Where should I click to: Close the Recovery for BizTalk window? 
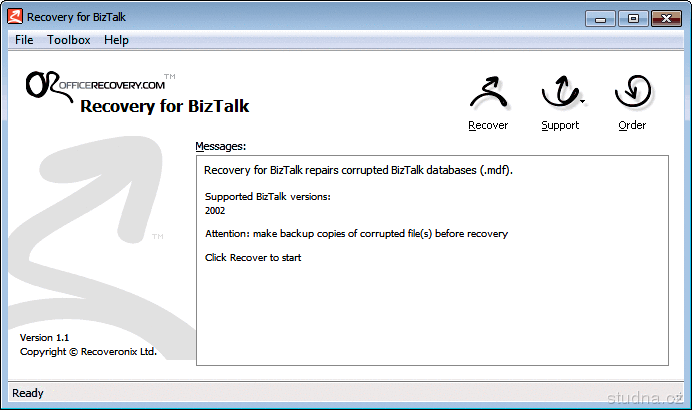pos(666,19)
